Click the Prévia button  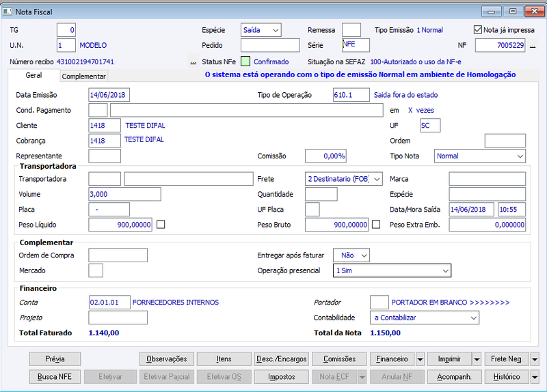[x=55, y=359]
